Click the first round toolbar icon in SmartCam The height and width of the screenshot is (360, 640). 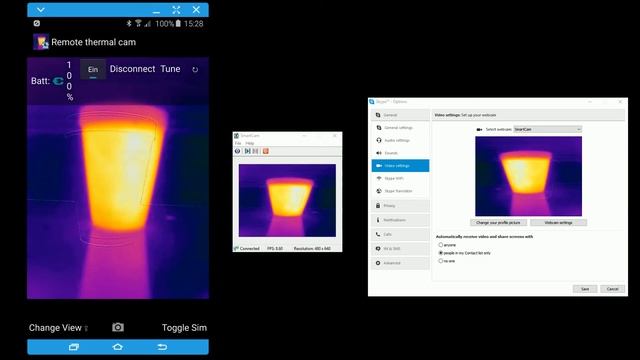238,151
